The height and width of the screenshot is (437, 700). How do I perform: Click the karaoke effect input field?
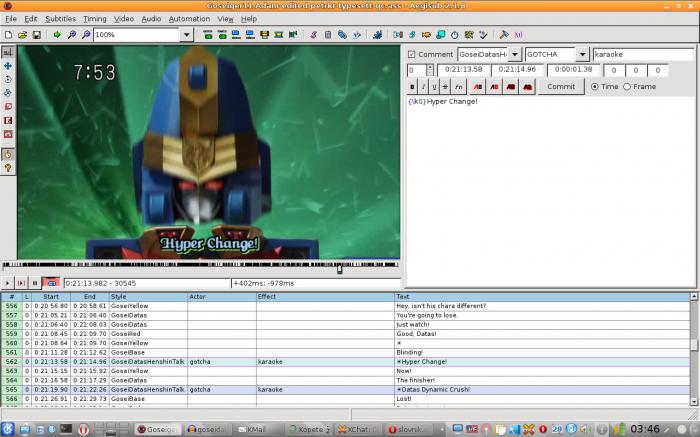coord(643,54)
